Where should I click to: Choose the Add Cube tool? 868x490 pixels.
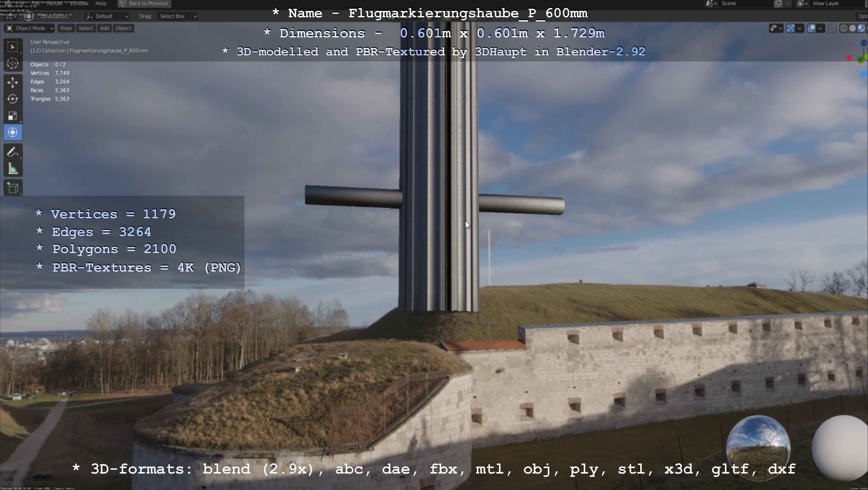point(13,188)
